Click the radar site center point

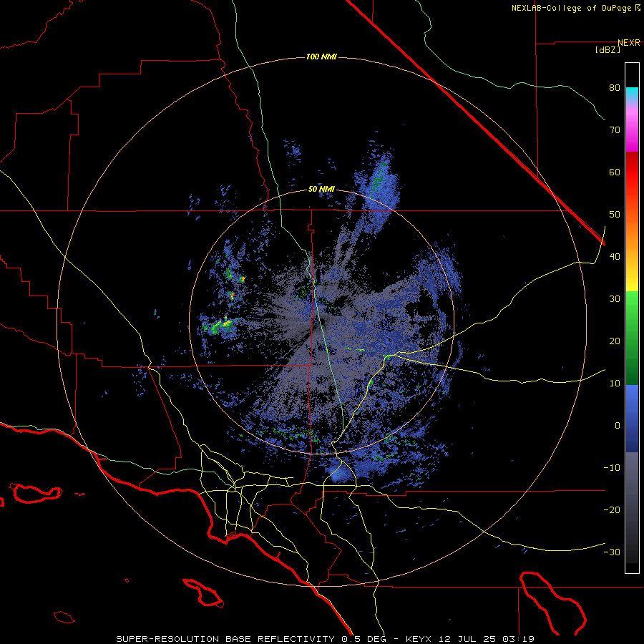coord(321,321)
